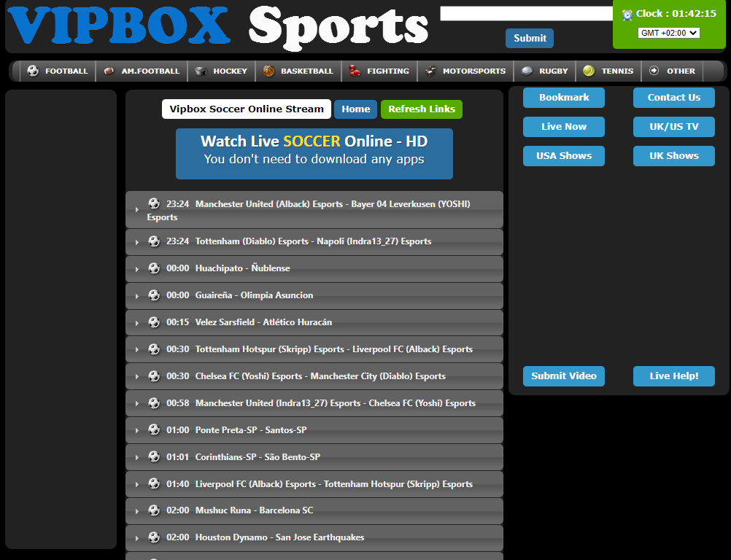Screen dimensions: 731x560
Task: Click the Vipbox Soccer Online Stream label
Action: [247, 109]
